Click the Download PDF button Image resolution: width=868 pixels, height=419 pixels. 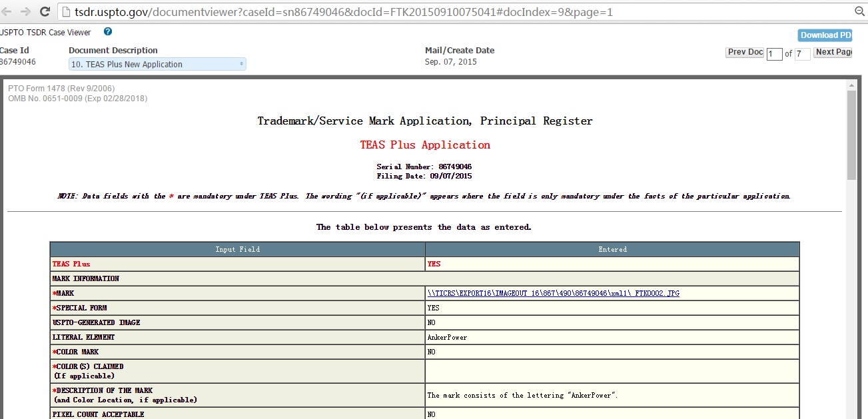tap(825, 35)
